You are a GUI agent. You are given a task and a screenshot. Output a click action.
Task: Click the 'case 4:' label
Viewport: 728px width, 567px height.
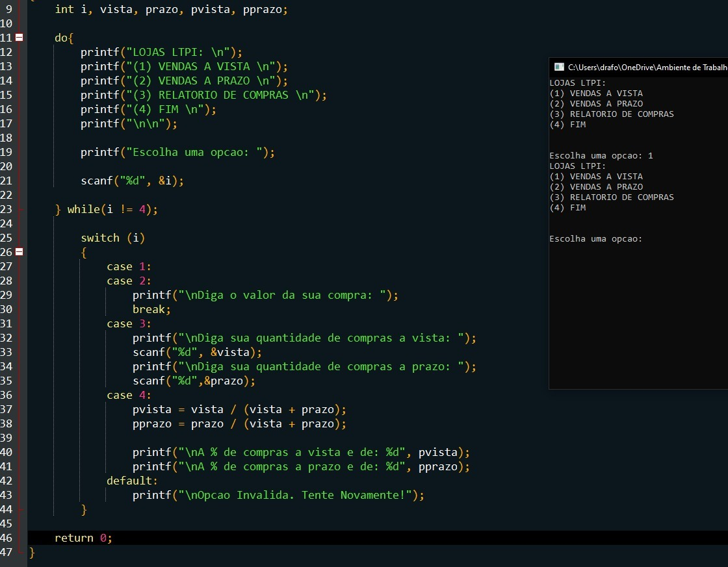point(129,396)
